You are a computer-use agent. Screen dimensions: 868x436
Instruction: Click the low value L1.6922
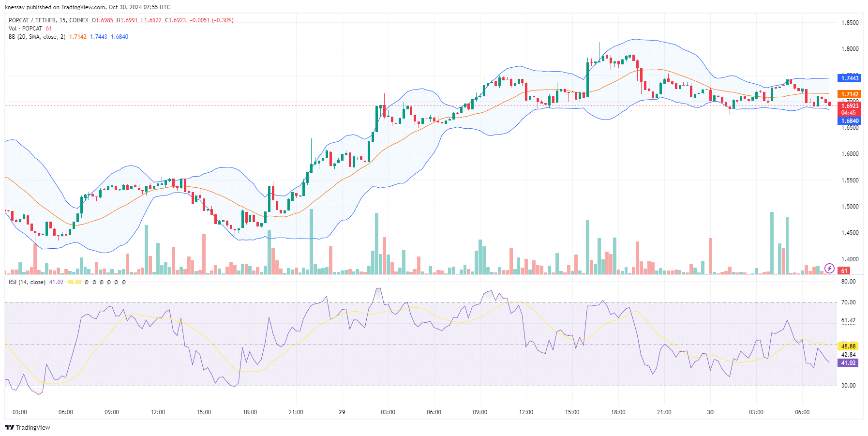click(x=151, y=20)
